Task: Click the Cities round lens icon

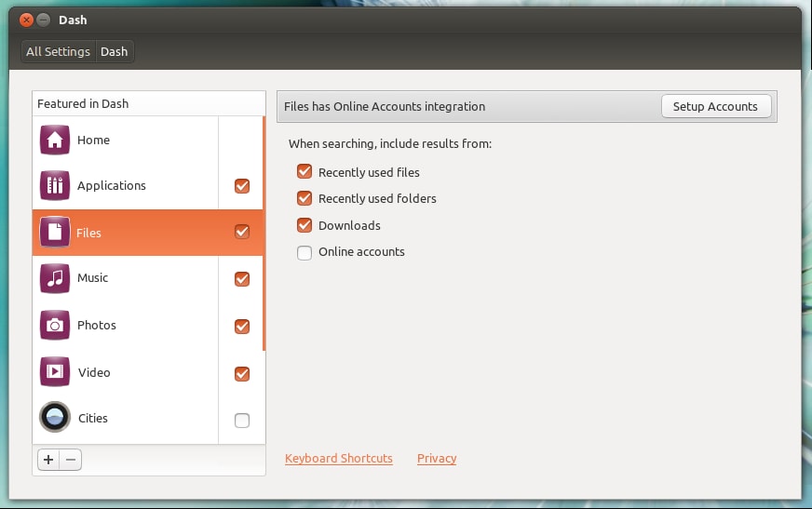Action: click(x=54, y=417)
